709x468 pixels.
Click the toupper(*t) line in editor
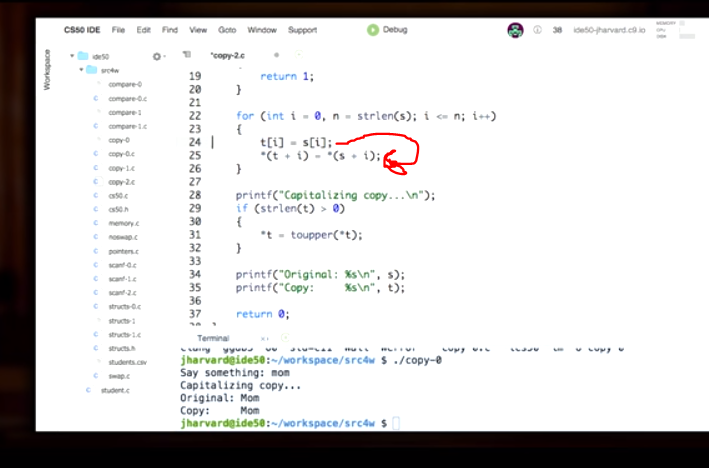[311, 235]
